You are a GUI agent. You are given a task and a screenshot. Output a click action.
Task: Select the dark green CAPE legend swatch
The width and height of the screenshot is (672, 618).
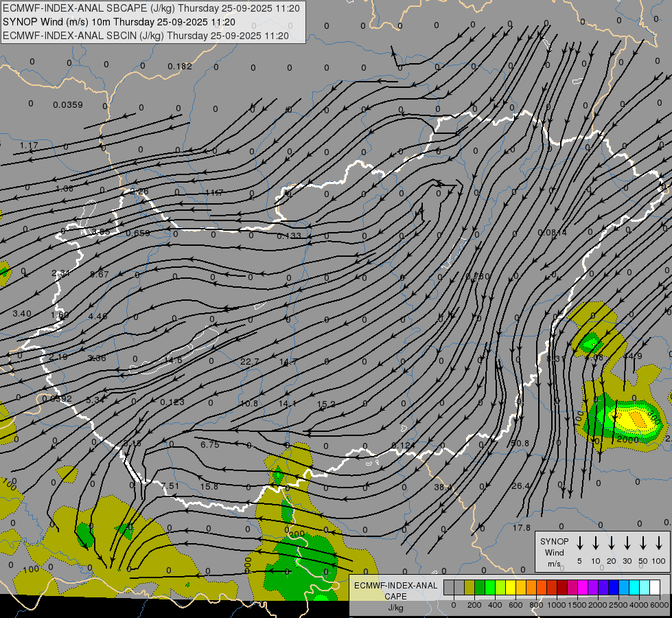pyautogui.click(x=480, y=587)
